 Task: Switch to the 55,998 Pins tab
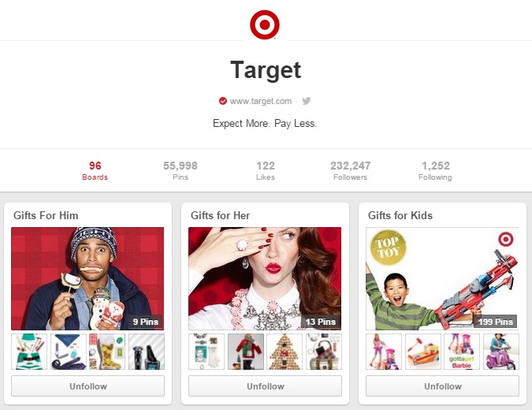pyautogui.click(x=180, y=170)
